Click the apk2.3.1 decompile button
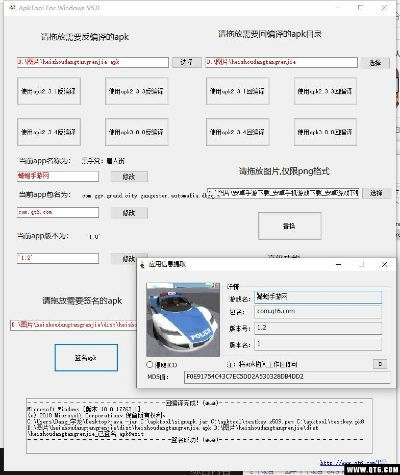 click(49, 91)
